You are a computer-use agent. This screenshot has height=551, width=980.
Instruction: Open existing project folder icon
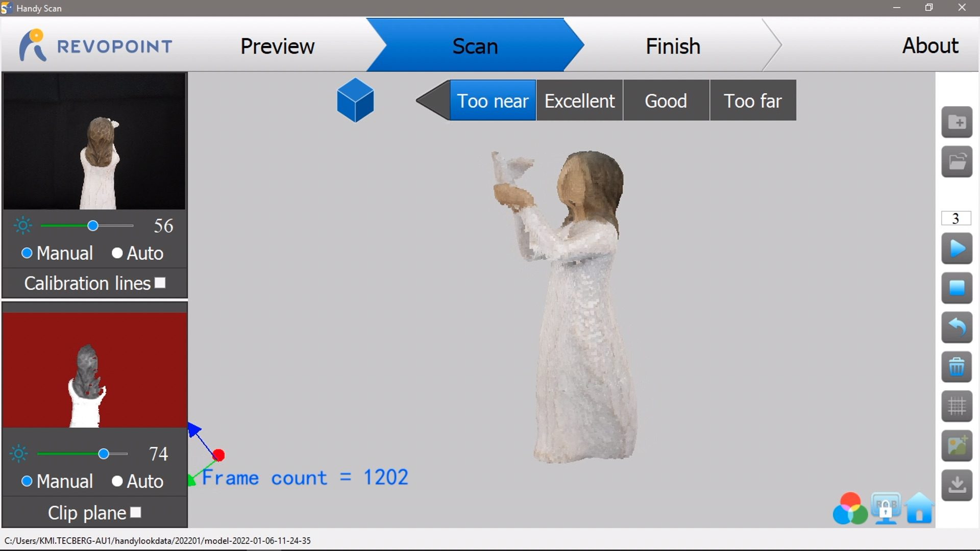coord(957,162)
